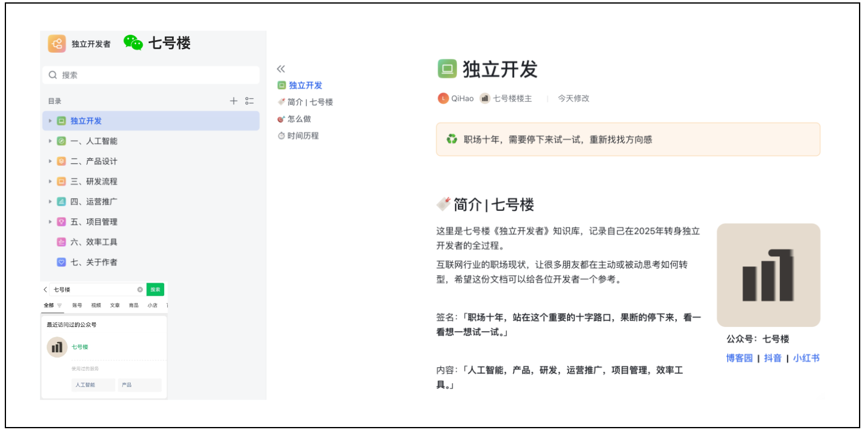This screenshot has height=430, width=868.
Task: Expand the 一、人工智能 tree arrow
Action: coord(50,141)
